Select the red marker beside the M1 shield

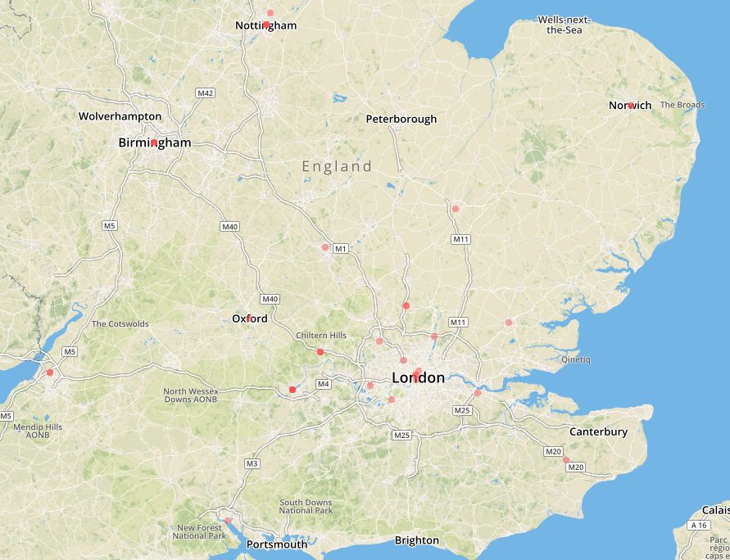pos(325,247)
